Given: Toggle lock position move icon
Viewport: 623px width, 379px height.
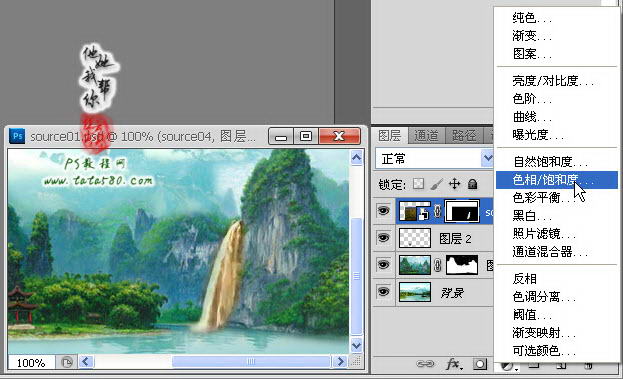Looking at the screenshot, I should [454, 184].
